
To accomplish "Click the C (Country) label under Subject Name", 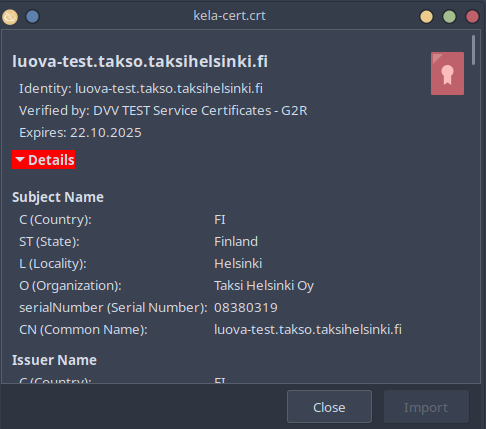I will pyautogui.click(x=55, y=220).
